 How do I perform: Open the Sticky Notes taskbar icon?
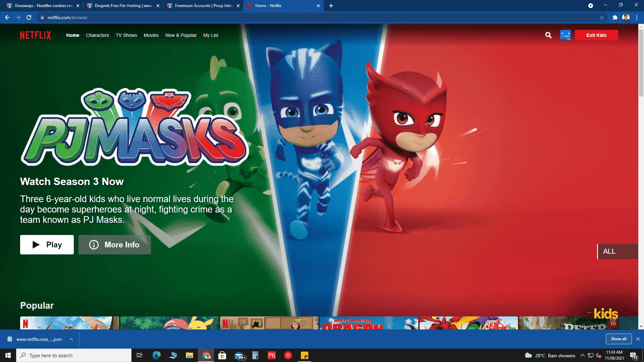305,355
